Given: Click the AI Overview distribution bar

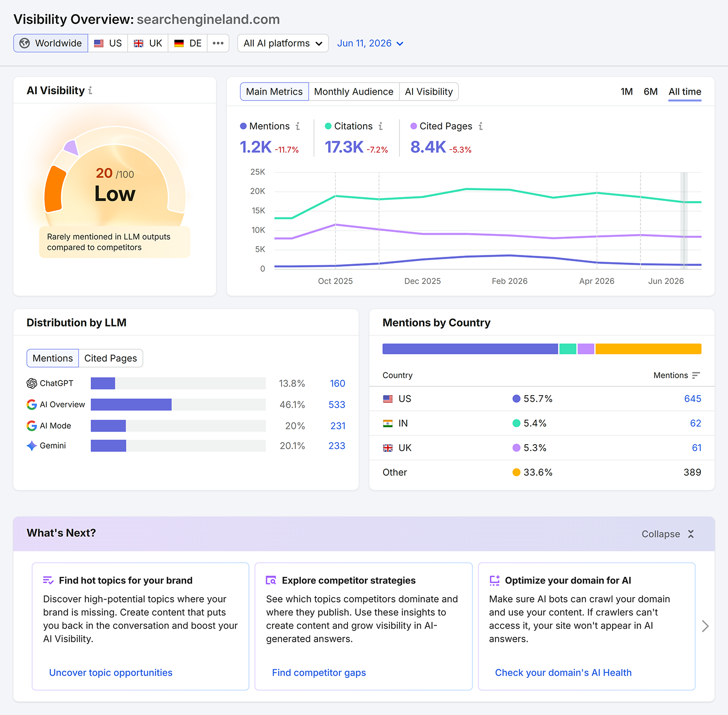Looking at the screenshot, I should tap(178, 405).
